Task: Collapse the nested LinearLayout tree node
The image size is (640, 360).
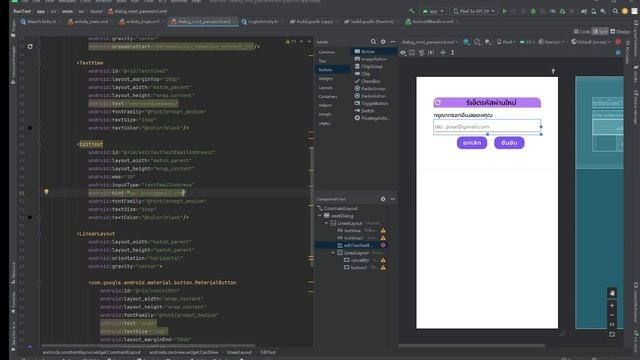Action: 333,253
